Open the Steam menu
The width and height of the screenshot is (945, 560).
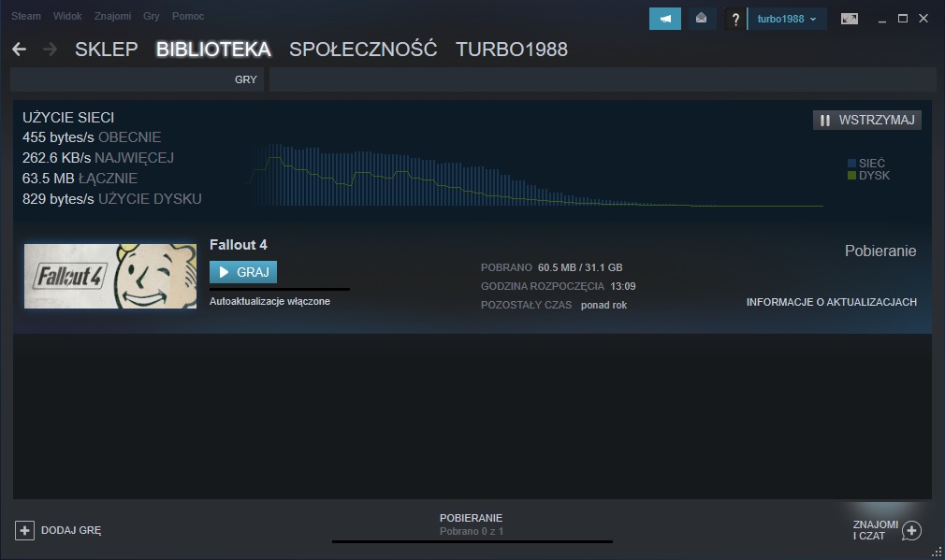point(26,17)
